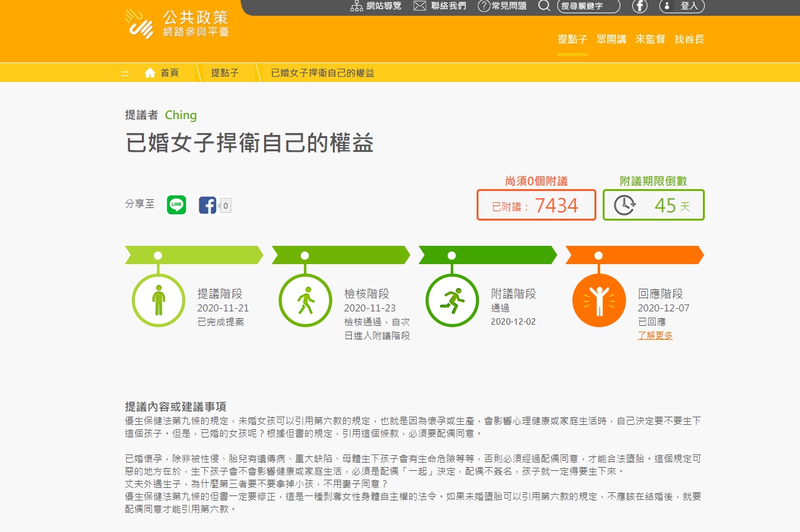The width and height of the screenshot is (800, 532).
Task: Click the magnifier search icon
Action: click(x=545, y=6)
